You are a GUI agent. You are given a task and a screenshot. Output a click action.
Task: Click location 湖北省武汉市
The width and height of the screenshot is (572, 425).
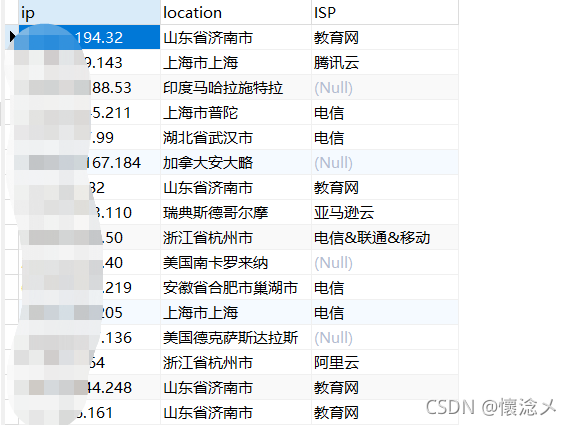(208, 138)
